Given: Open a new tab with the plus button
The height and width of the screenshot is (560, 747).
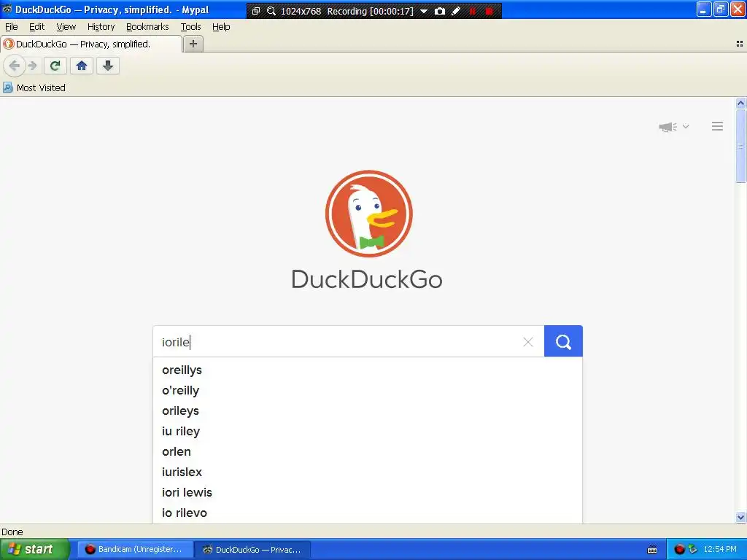Looking at the screenshot, I should (x=193, y=44).
